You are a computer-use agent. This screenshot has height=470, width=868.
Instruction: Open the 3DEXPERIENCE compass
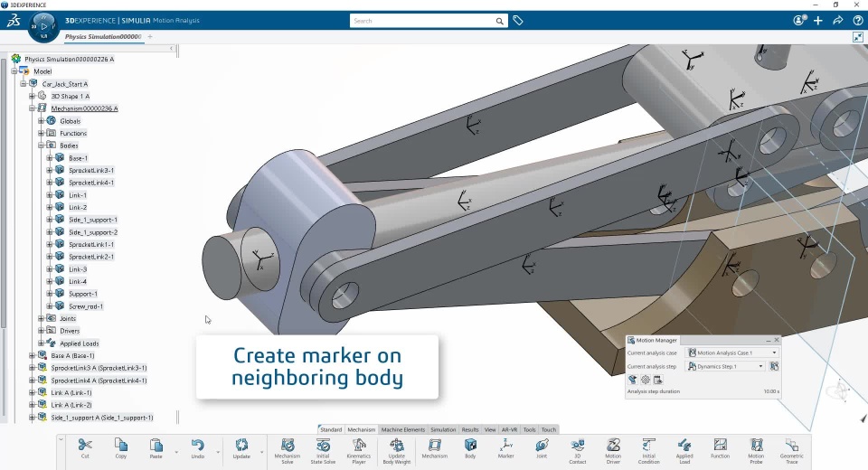coord(43,27)
